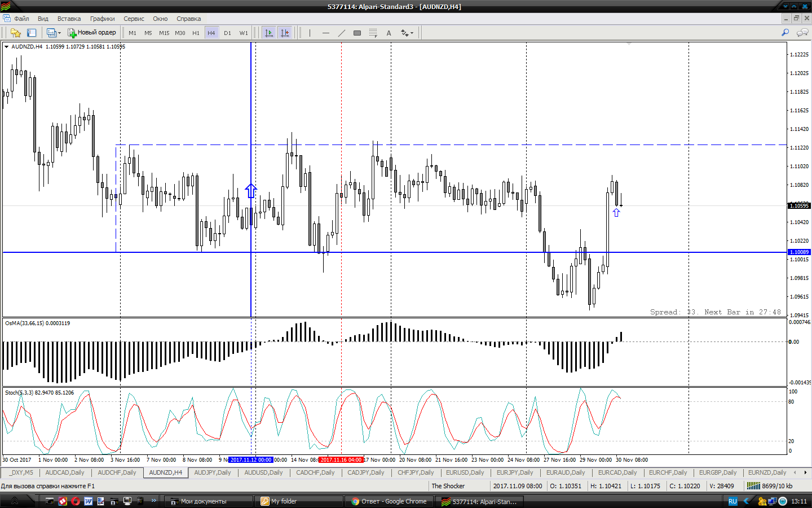Switch to the AUDUSD,Daily chart tab

tap(263, 473)
